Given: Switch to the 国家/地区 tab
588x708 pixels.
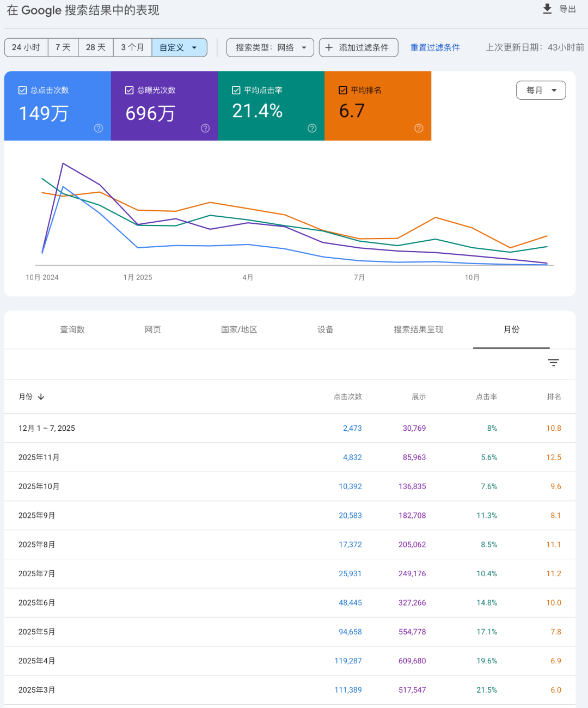Looking at the screenshot, I should point(239,329).
